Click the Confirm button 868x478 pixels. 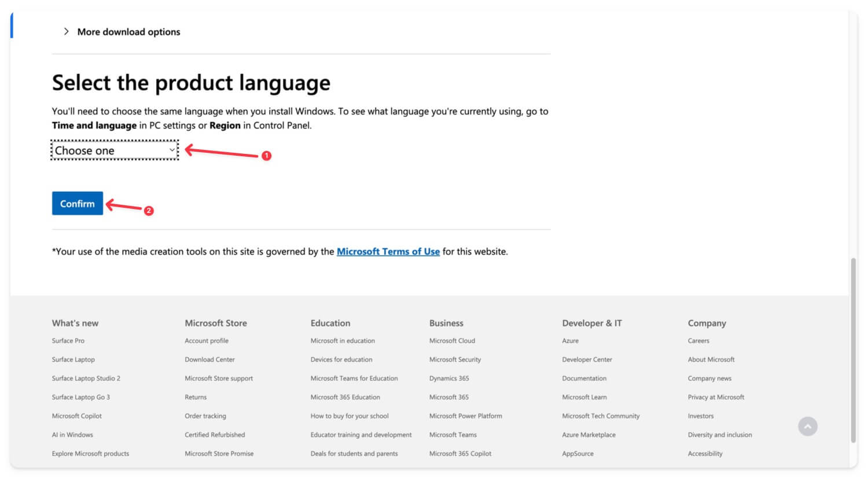(x=78, y=203)
